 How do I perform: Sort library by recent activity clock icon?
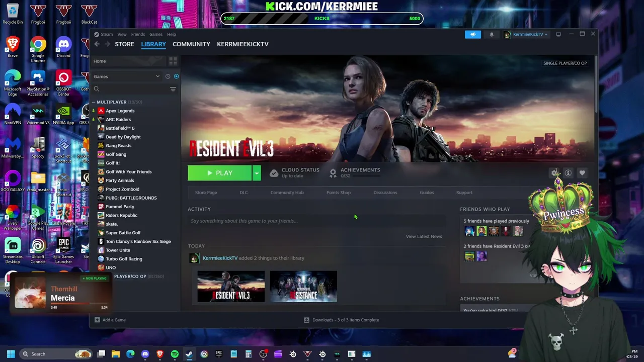click(x=168, y=76)
